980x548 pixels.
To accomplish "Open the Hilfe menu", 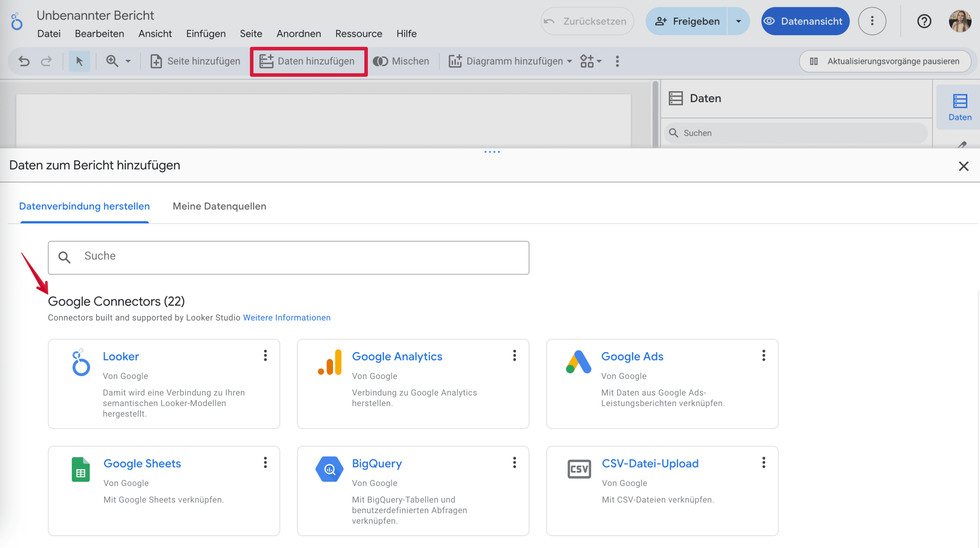I will coord(407,34).
